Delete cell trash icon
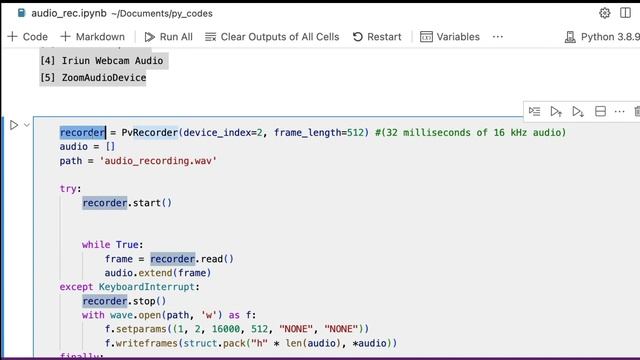This screenshot has height=360, width=640. point(637,111)
